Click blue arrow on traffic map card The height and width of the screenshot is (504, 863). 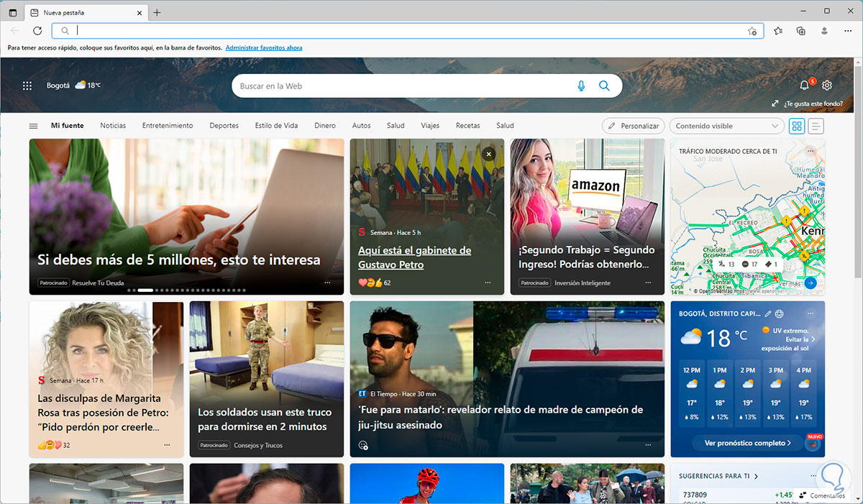point(811,283)
